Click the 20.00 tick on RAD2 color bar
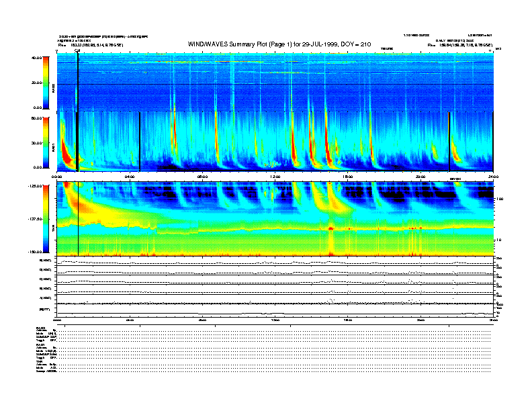This screenshot has width=532, height=411. click(36, 83)
